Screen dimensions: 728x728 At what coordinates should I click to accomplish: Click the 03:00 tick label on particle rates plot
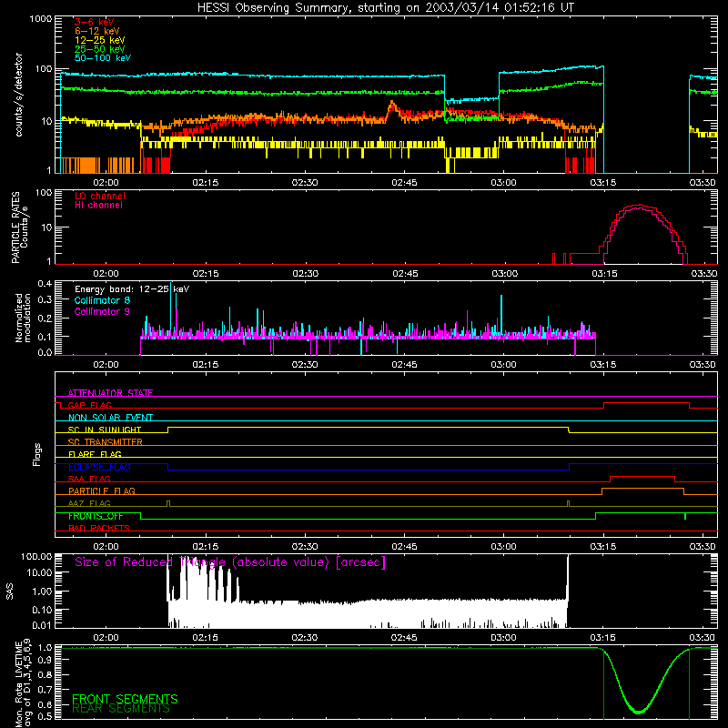coord(505,274)
